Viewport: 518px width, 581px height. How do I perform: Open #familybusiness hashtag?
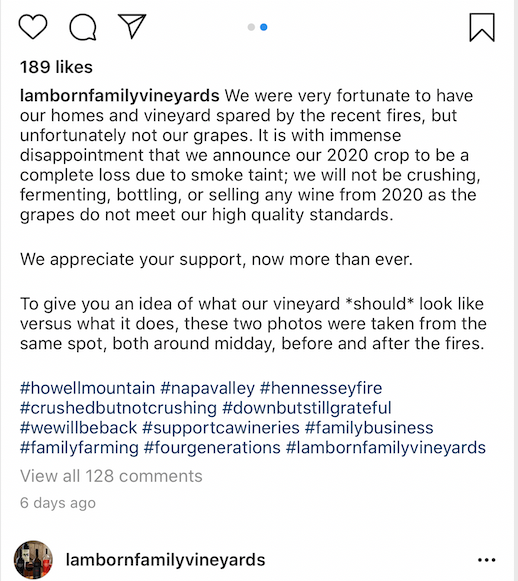pyautogui.click(x=369, y=428)
